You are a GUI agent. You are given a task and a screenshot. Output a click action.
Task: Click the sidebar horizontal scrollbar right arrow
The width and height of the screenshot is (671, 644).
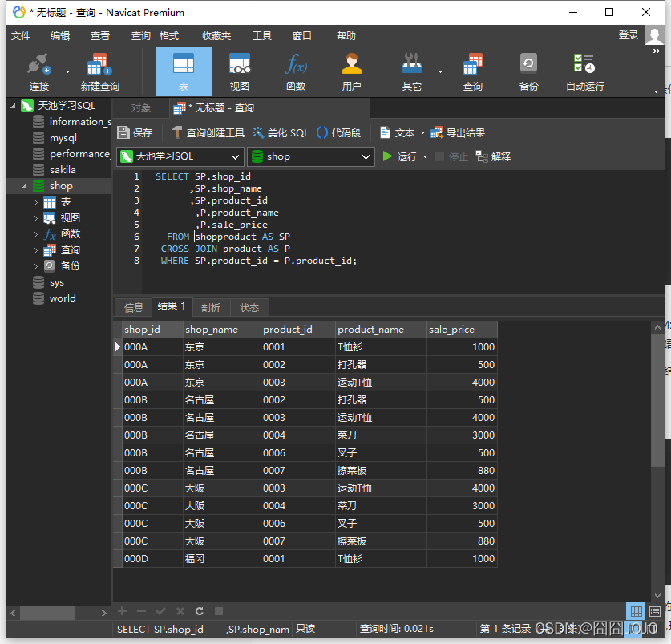click(103, 614)
